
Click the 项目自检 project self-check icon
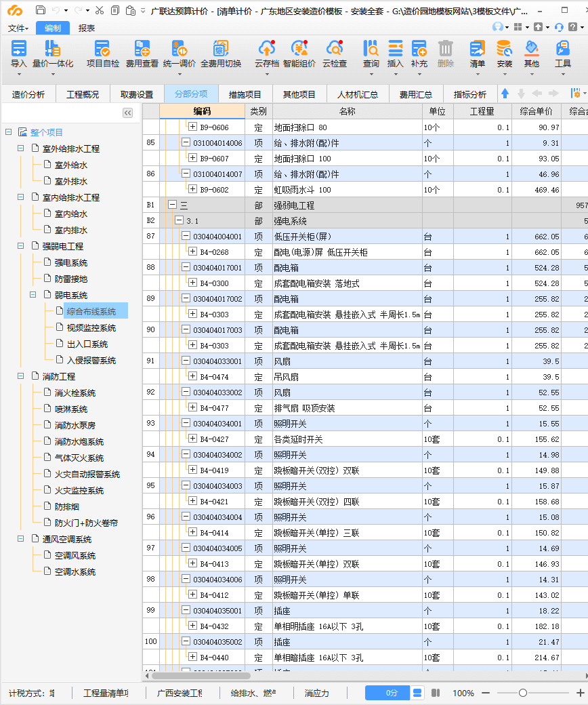click(102, 49)
